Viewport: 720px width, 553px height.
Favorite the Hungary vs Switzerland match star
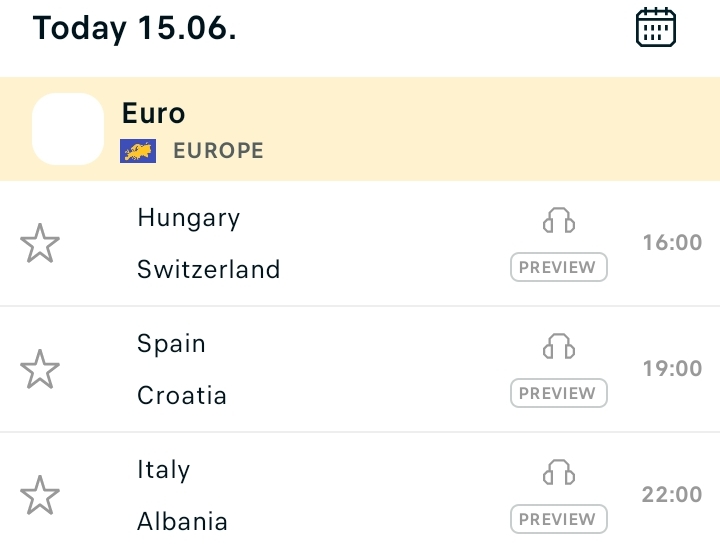[x=40, y=243]
